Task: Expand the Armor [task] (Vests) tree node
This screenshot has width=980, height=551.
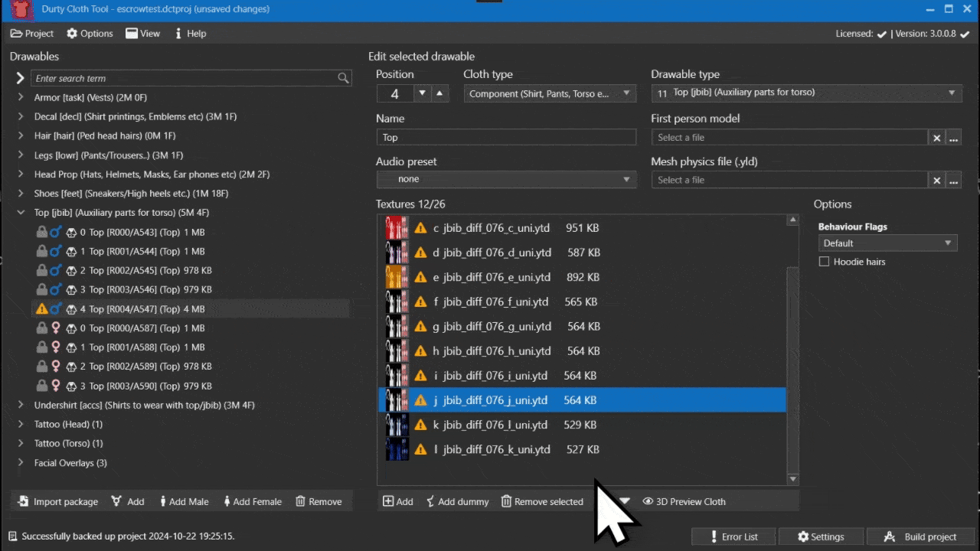Action: [x=21, y=97]
